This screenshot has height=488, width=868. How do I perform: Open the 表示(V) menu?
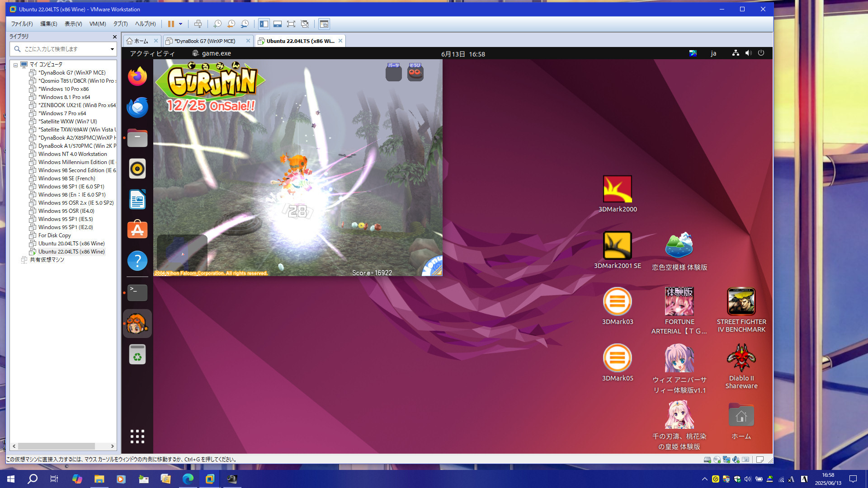coord(73,24)
